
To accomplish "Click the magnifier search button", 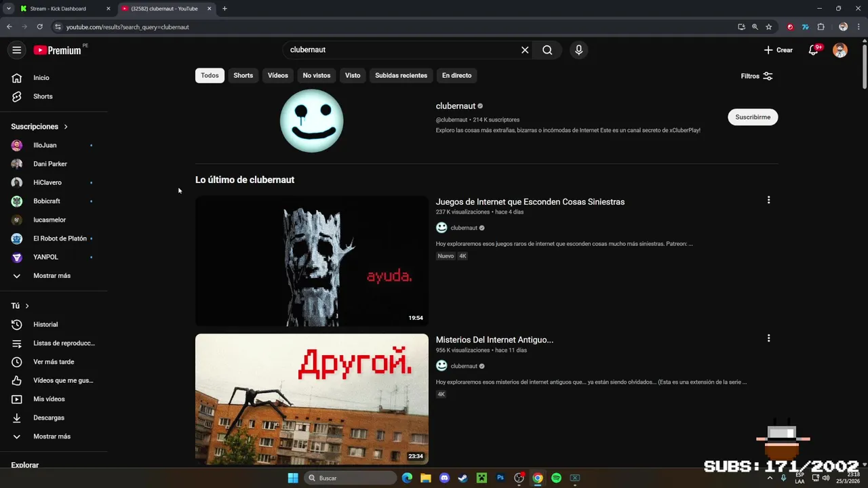I will pyautogui.click(x=547, y=50).
